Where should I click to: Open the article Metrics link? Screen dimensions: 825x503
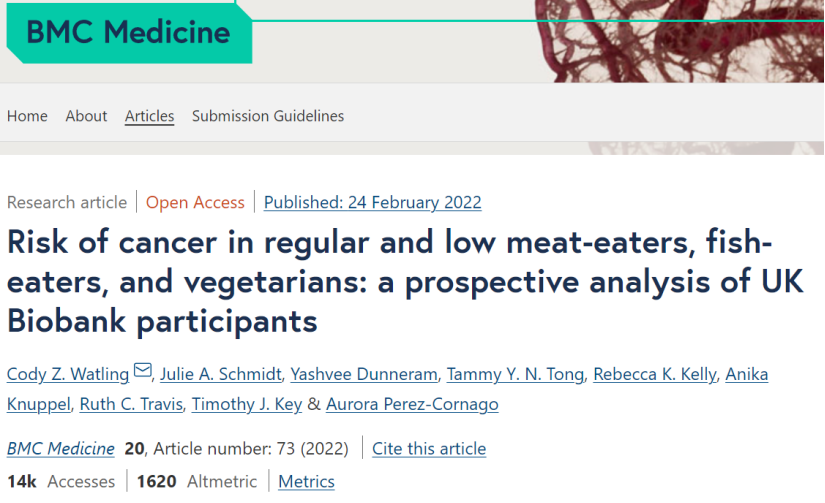pos(306,481)
